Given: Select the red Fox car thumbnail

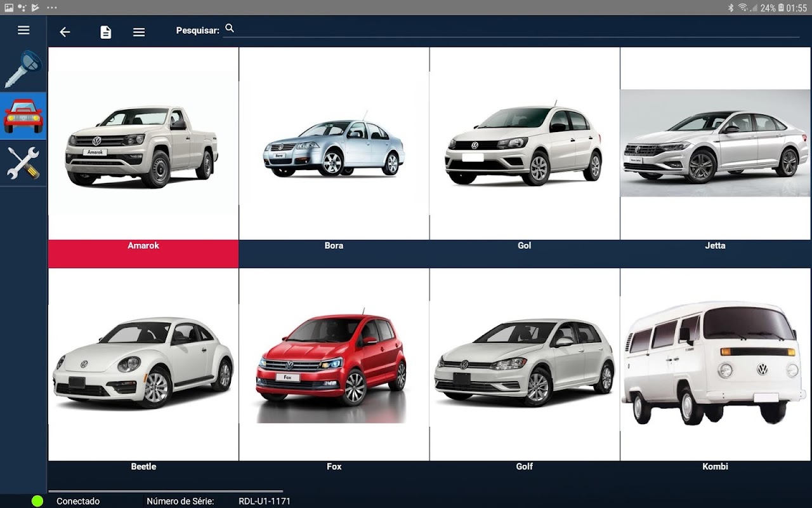Looking at the screenshot, I should click(334, 364).
